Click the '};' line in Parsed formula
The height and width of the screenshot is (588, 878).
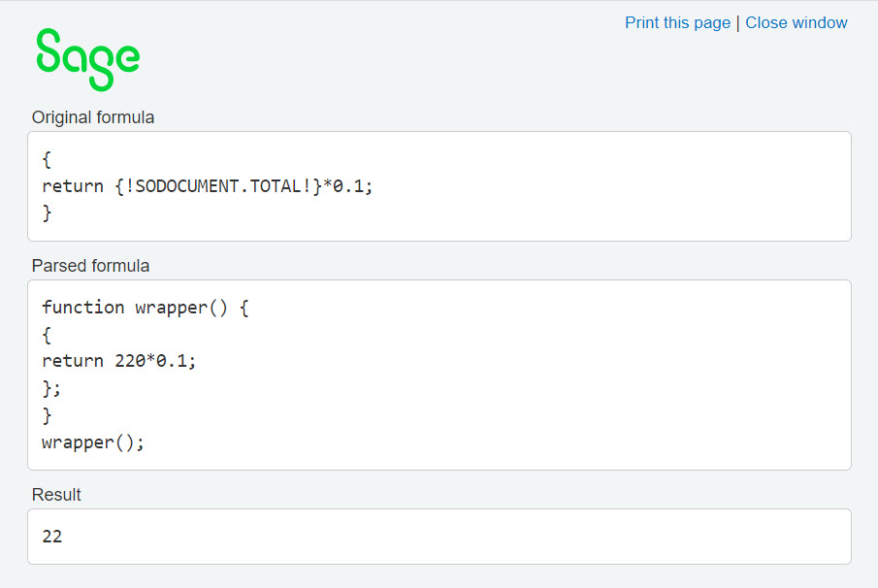click(x=51, y=388)
